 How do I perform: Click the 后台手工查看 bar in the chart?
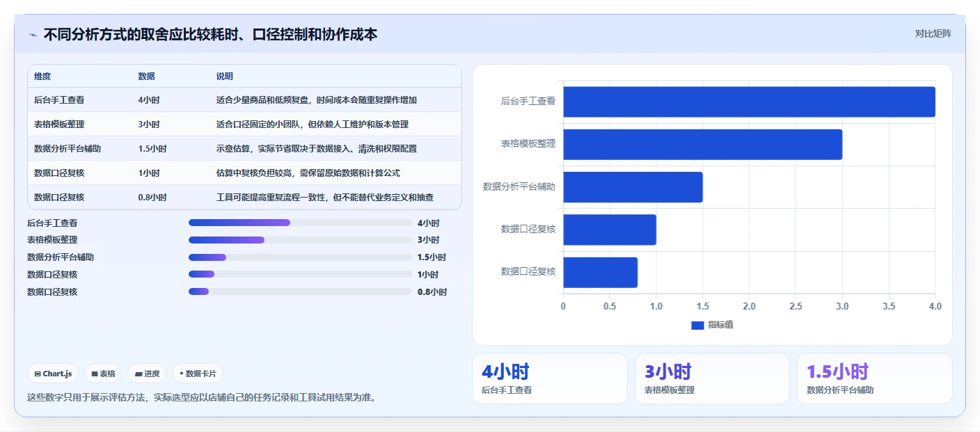coord(749,102)
